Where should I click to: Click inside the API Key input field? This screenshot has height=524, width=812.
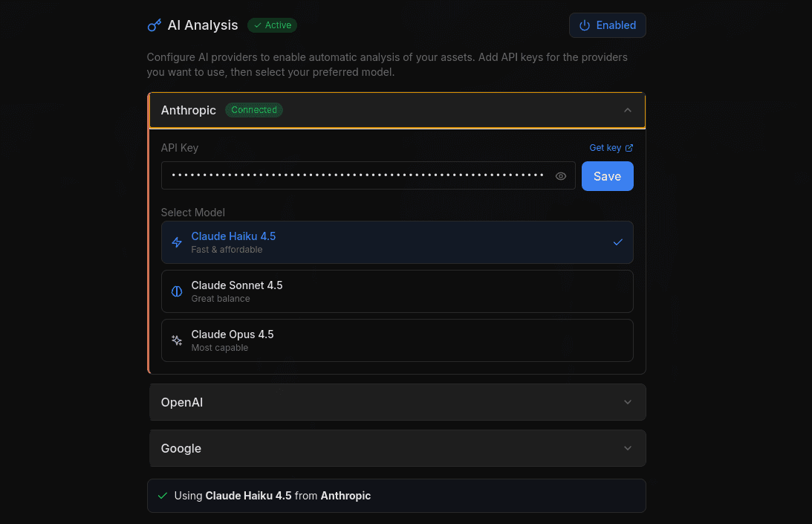[357, 176]
